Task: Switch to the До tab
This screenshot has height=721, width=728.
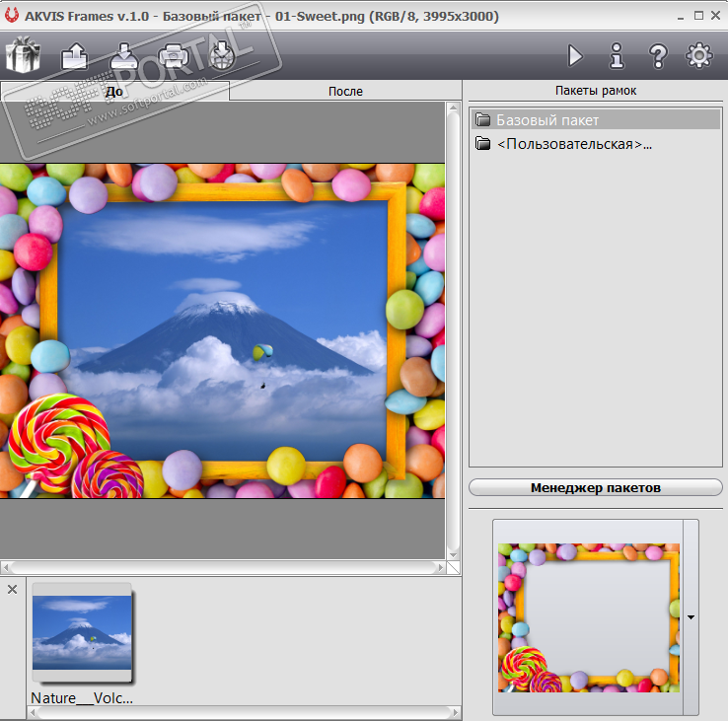Action: click(114, 91)
